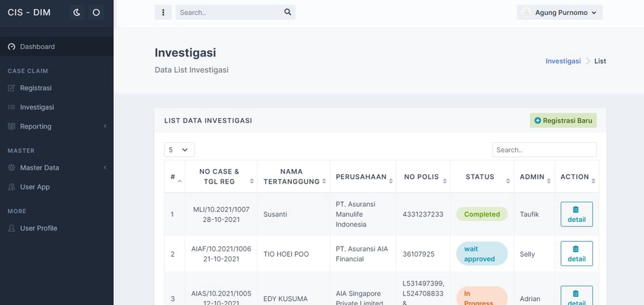Open Dashboard in the sidebar
The width and height of the screenshot is (644, 305).
coord(56,46)
